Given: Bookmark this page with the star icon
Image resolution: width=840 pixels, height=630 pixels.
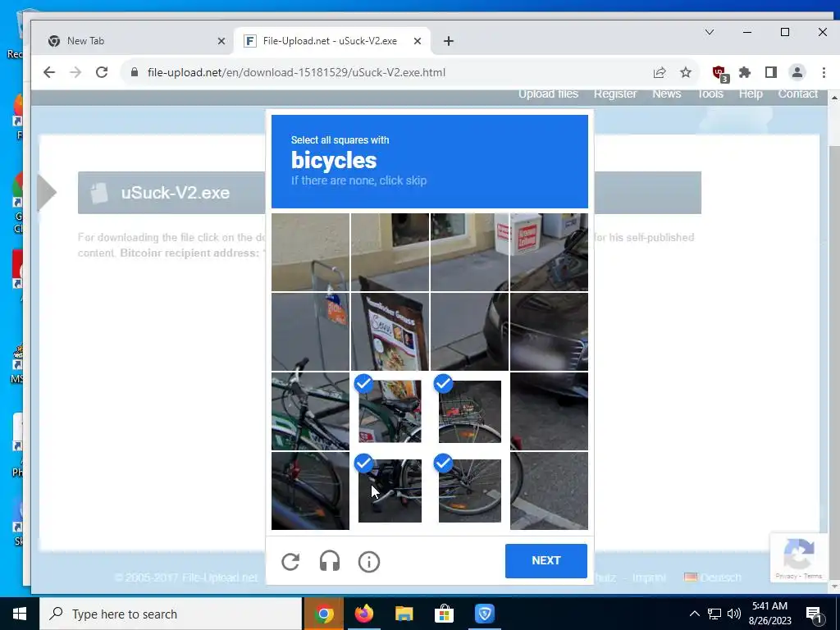Looking at the screenshot, I should click(686, 72).
